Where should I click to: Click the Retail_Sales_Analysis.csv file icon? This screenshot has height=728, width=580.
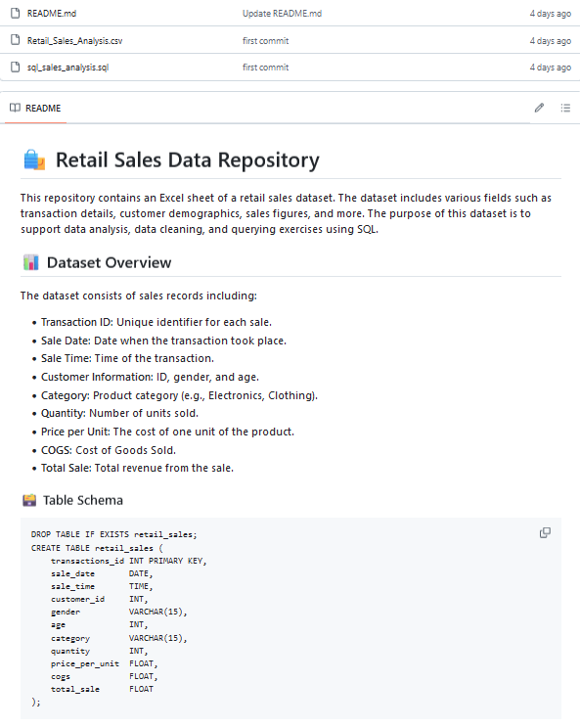(x=16, y=40)
